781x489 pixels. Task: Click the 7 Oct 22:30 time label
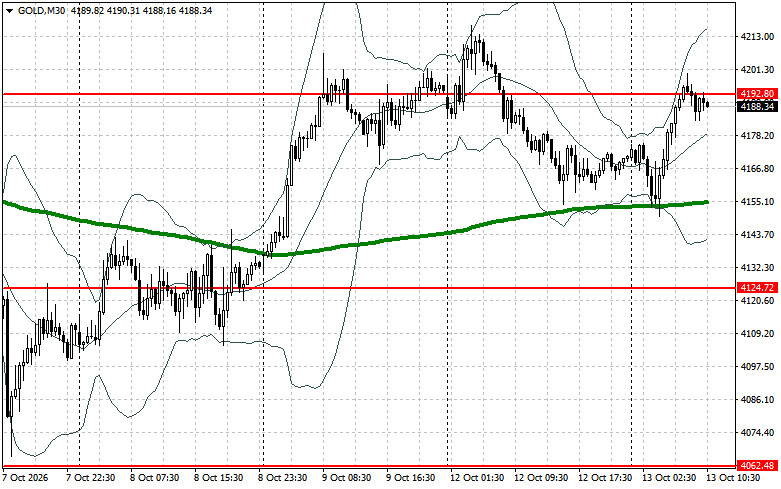(90, 478)
